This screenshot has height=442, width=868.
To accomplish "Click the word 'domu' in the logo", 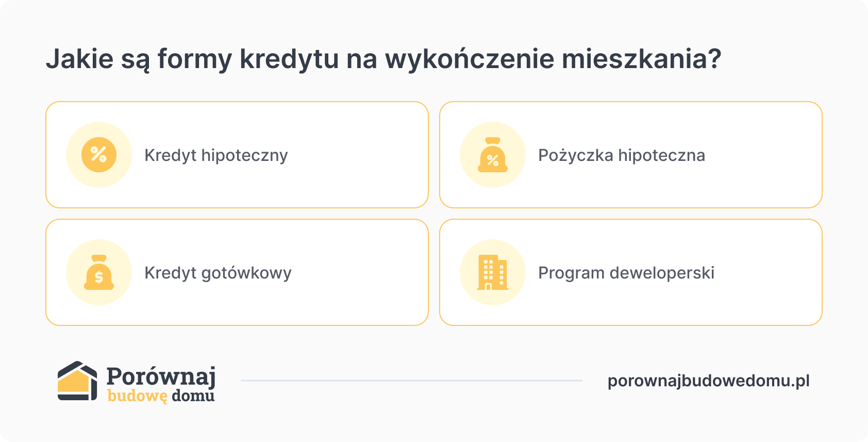I will 193,396.
